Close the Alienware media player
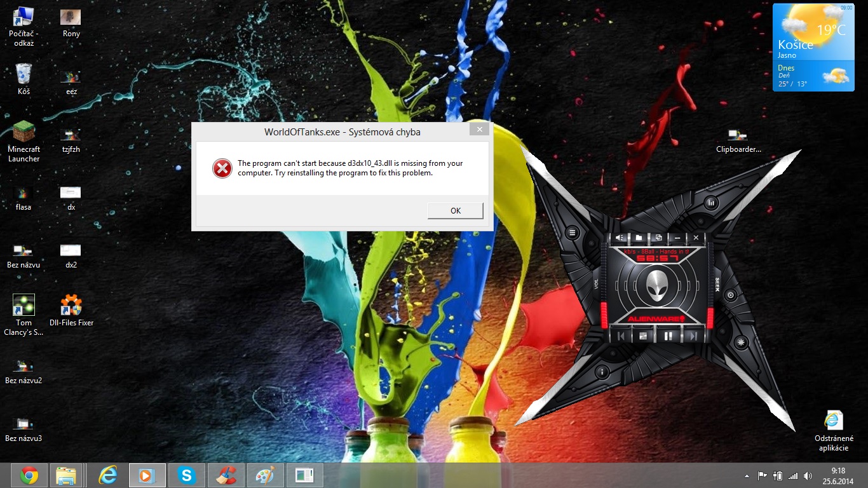Image resolution: width=868 pixels, height=488 pixels. coord(696,238)
